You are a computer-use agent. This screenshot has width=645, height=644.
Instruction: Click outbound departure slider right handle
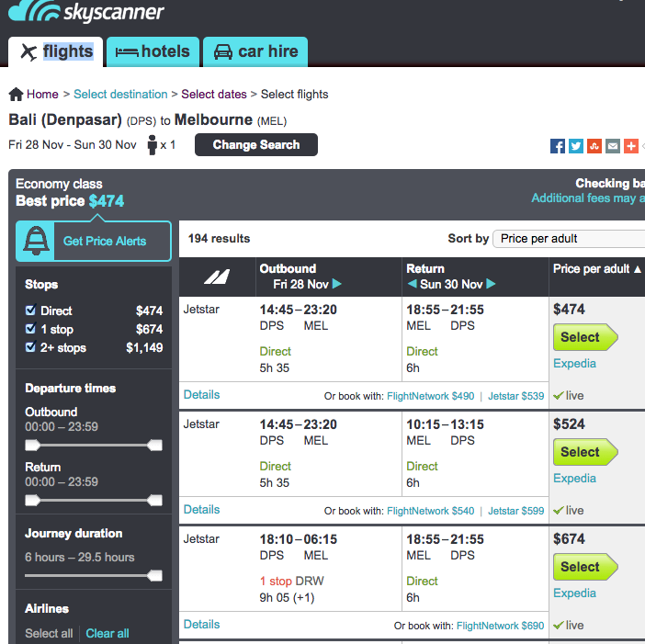[154, 445]
